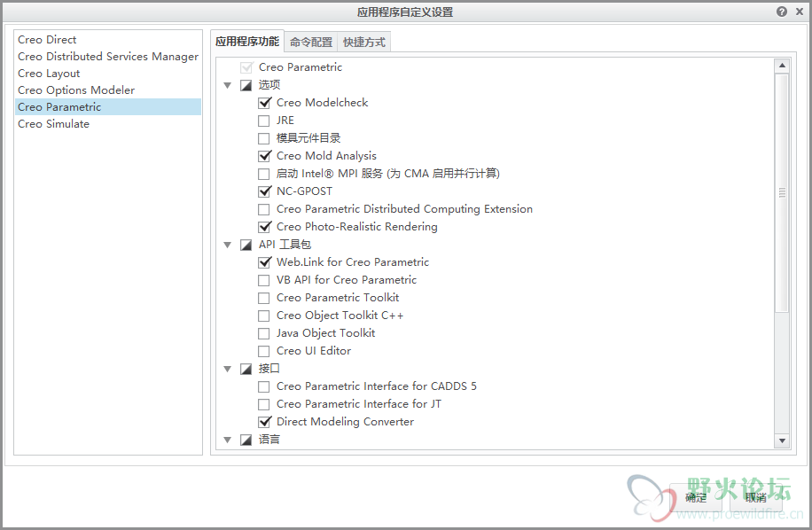
Task: Select Creo Layout in application list
Action: (x=108, y=74)
